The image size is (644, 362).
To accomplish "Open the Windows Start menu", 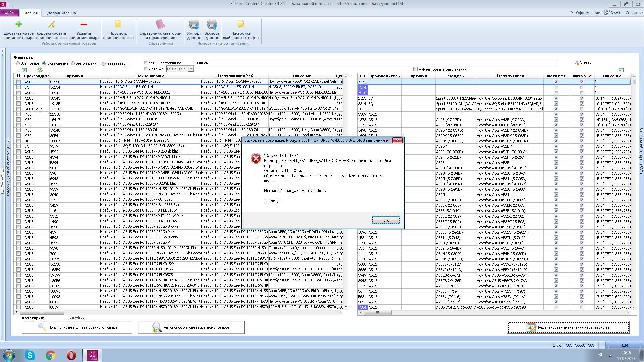I will pos(9,355).
